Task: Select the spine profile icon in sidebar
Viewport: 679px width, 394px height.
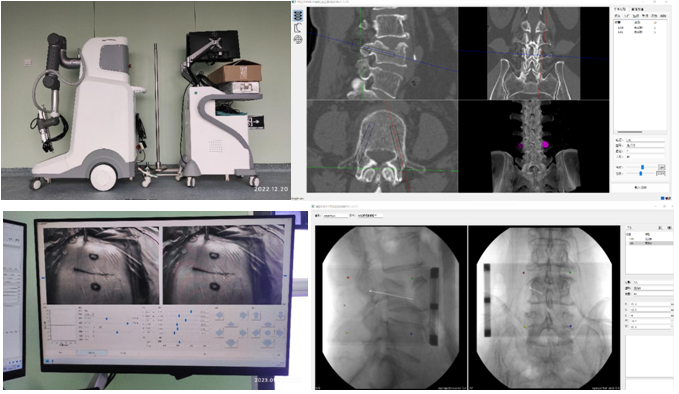Action: [x=298, y=28]
